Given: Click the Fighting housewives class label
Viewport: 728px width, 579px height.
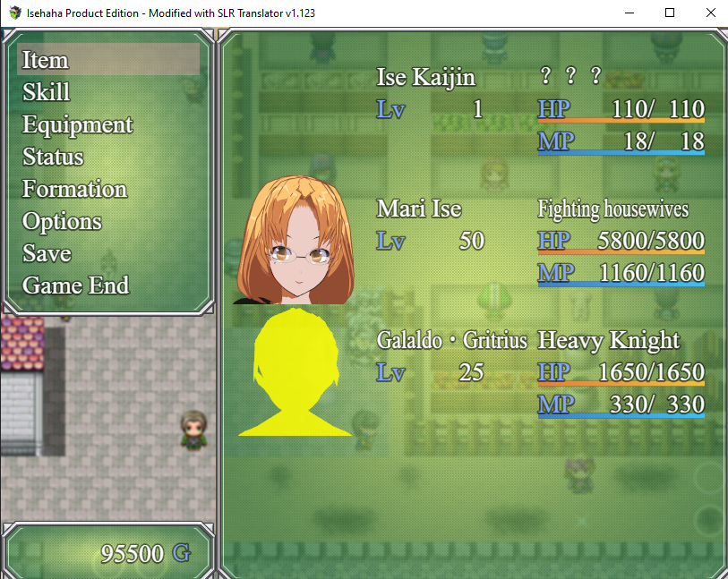Looking at the screenshot, I should click(x=612, y=209).
